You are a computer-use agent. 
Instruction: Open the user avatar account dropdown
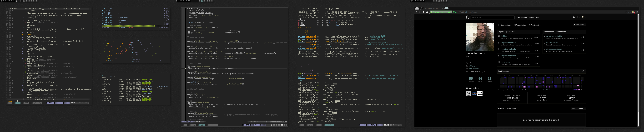point(584,17)
